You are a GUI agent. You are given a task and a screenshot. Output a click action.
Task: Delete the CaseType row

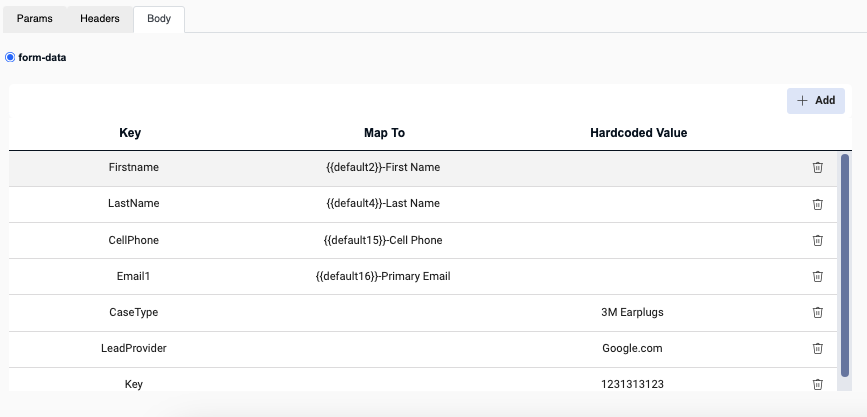(817, 312)
